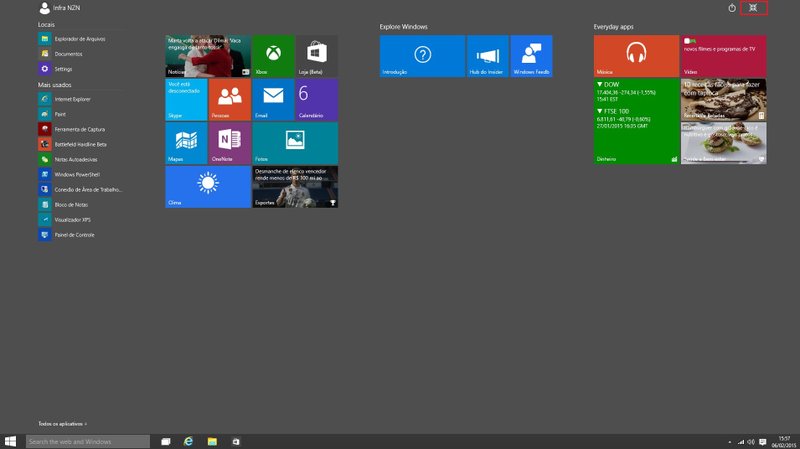Image resolution: width=800 pixels, height=449 pixels.
Task: Open the Saúde e Bem-estar tile
Action: 723,143
